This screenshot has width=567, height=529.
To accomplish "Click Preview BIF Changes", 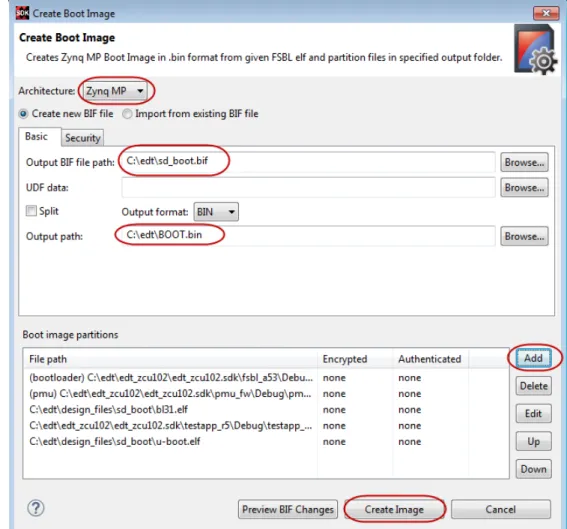I will pyautogui.click(x=288, y=509).
